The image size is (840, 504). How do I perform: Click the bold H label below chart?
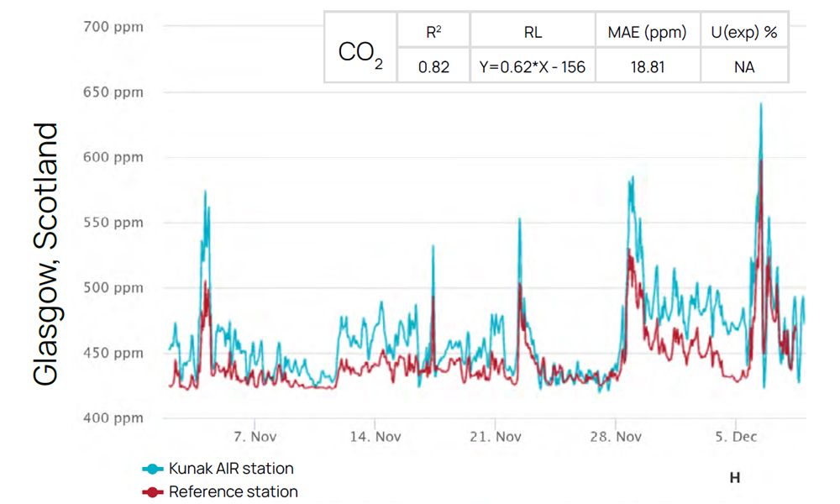pyautogui.click(x=734, y=478)
